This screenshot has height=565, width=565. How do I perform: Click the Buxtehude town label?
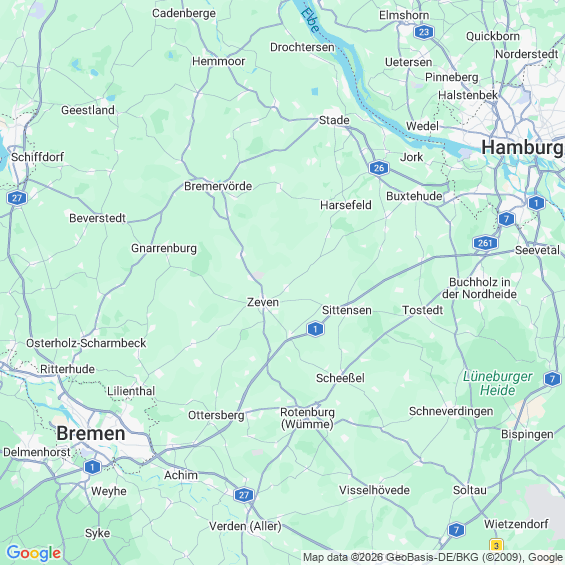pyautogui.click(x=414, y=196)
